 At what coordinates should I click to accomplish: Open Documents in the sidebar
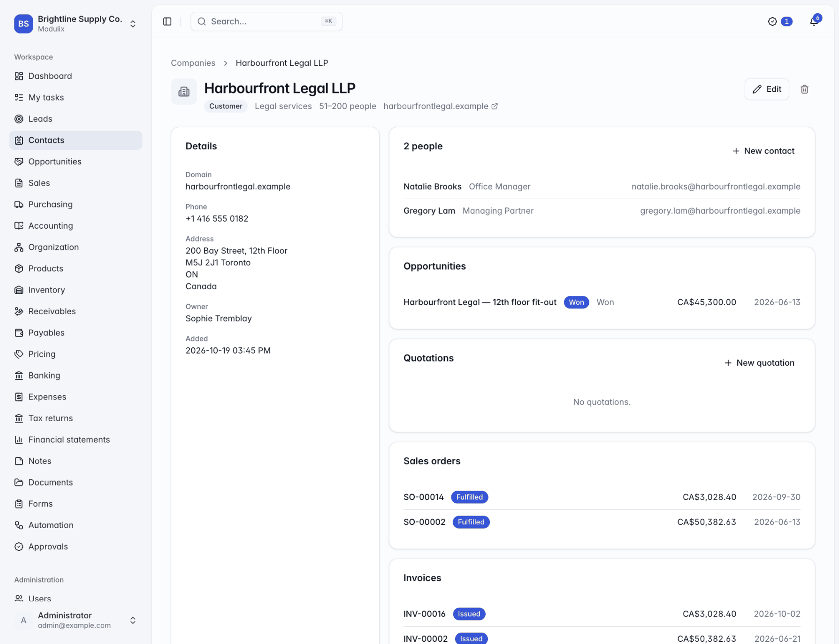(x=76, y=482)
